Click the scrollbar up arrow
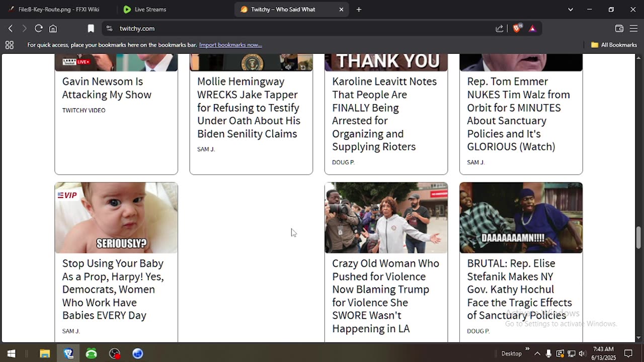The height and width of the screenshot is (362, 644). [639, 57]
